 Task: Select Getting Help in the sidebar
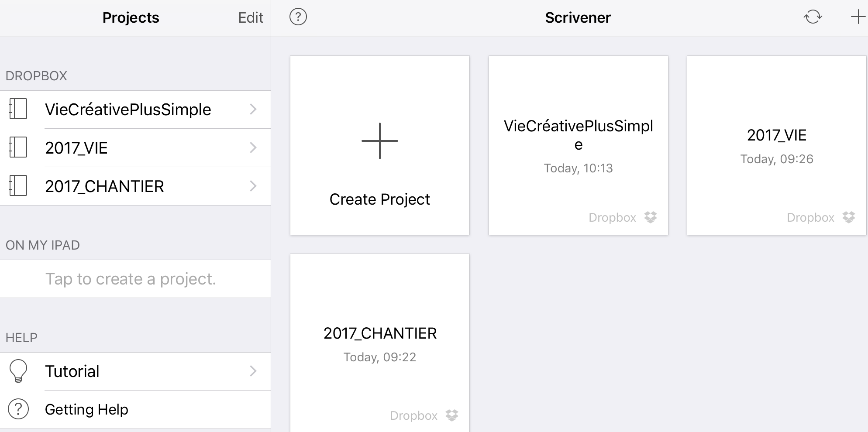point(86,409)
